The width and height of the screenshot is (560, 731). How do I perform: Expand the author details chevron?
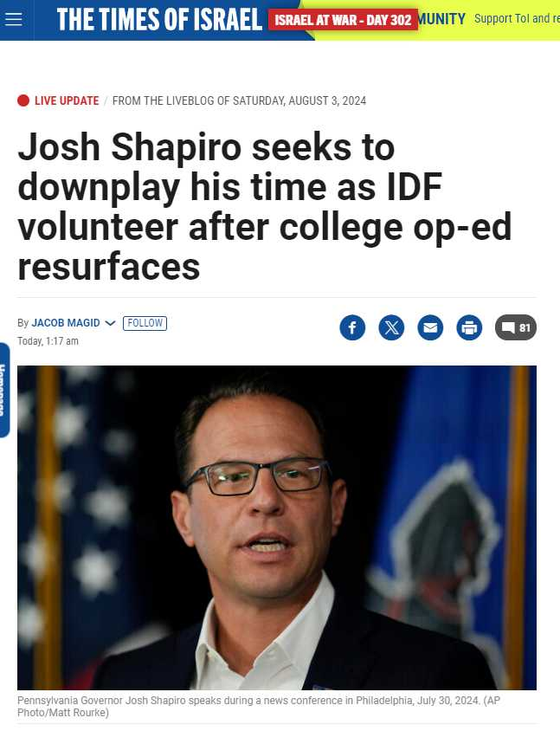(110, 323)
